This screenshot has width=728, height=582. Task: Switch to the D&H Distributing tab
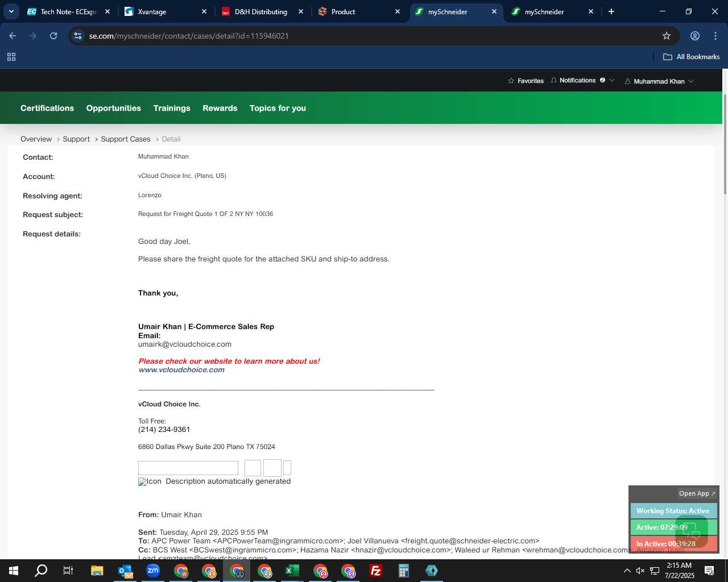[262, 11]
